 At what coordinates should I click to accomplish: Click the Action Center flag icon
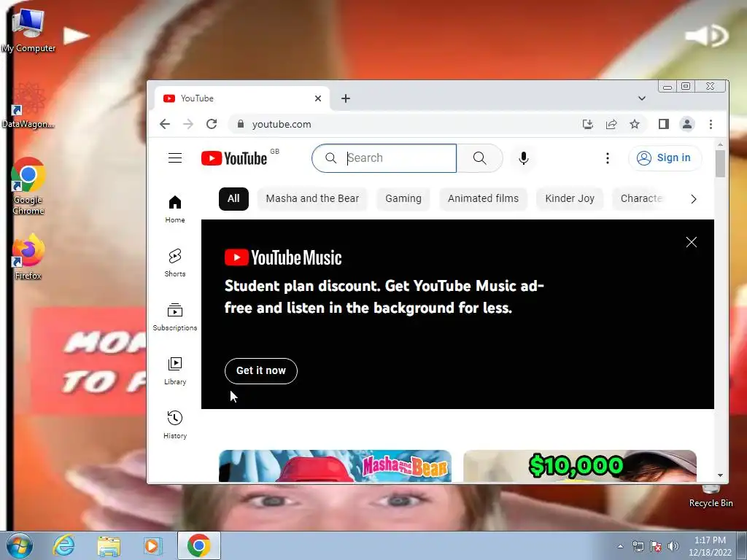tap(656, 546)
